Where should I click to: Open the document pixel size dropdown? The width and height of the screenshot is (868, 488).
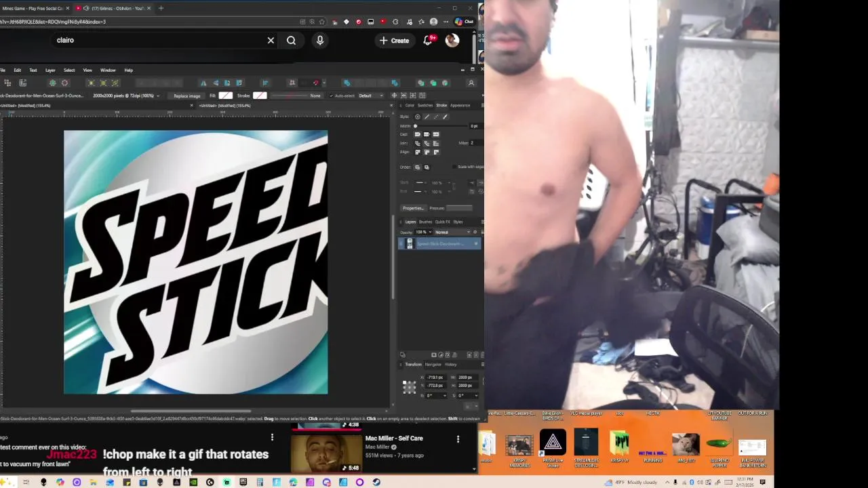[126, 96]
